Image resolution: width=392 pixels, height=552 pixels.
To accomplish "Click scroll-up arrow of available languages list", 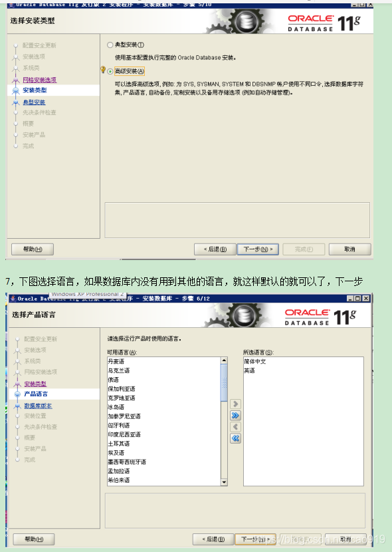I will (x=224, y=360).
